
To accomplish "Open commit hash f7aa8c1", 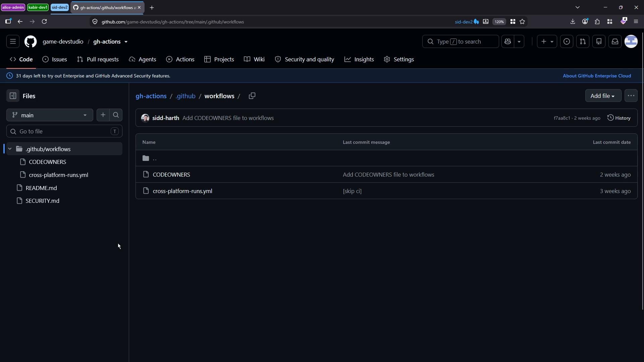I will pyautogui.click(x=562, y=118).
